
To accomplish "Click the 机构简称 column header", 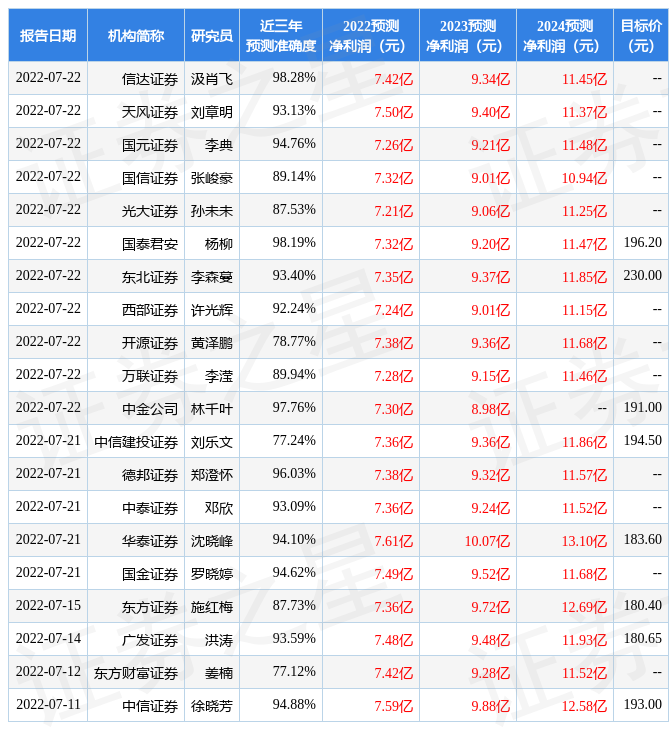I will point(136,36).
